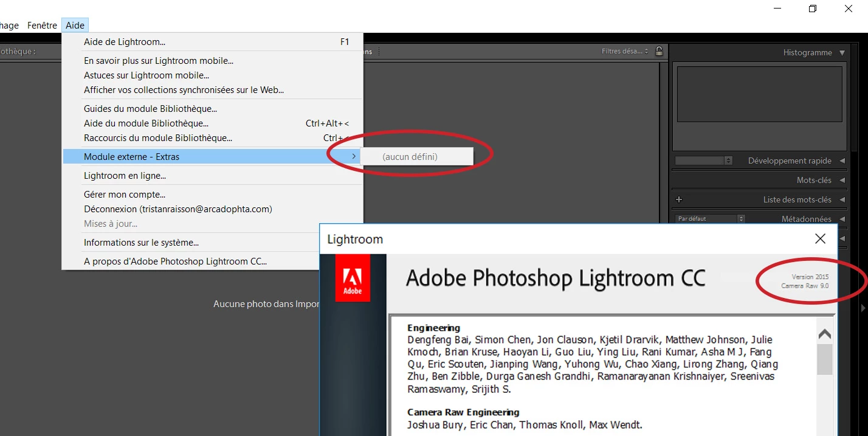The height and width of the screenshot is (436, 868).
Task: Click the Camera Raw 9.0 text
Action: (x=805, y=285)
